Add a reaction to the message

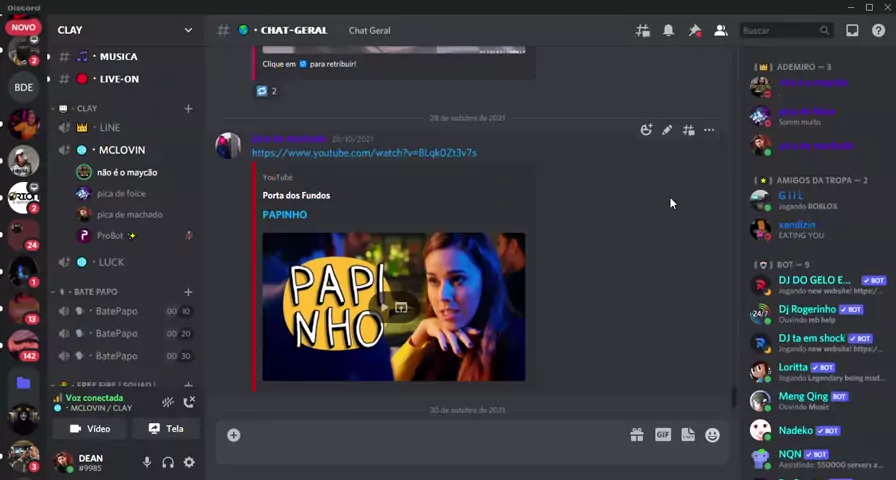pos(646,130)
